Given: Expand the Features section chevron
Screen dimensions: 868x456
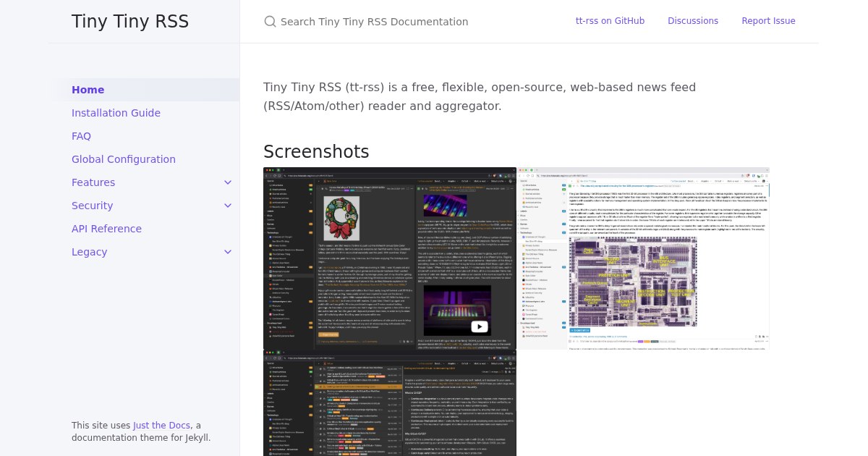Looking at the screenshot, I should click(x=228, y=182).
